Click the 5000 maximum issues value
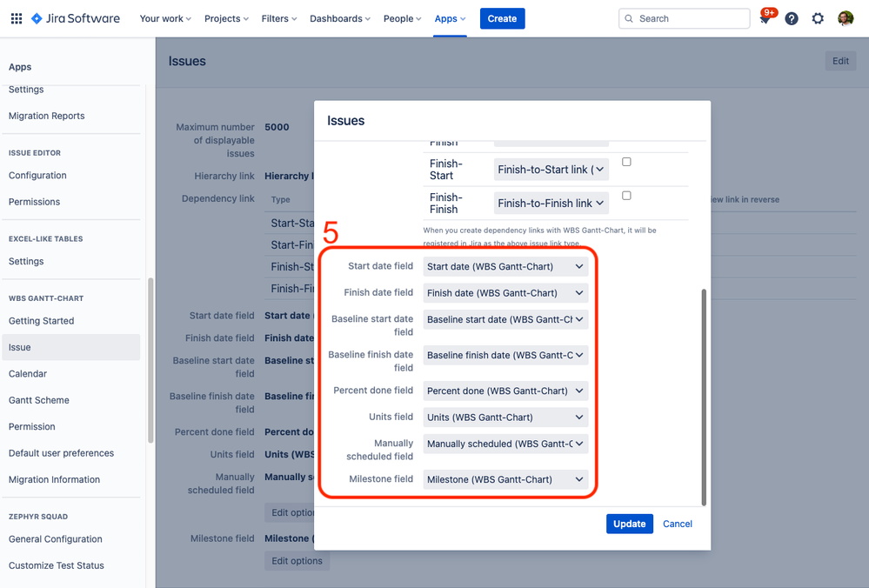 point(277,127)
